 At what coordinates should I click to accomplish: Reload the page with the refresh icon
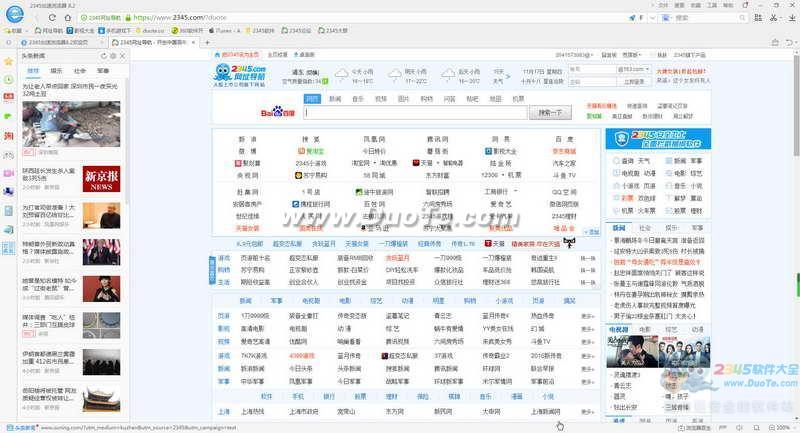52,17
